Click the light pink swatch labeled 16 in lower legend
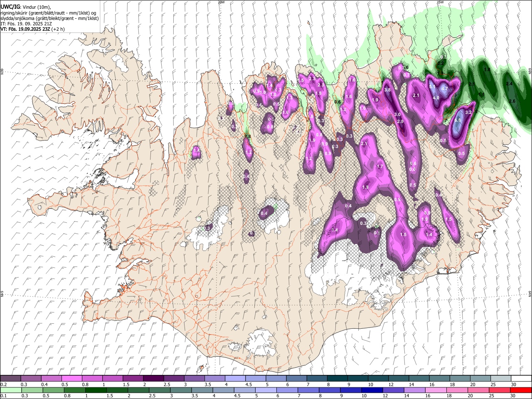Image resolution: width=532 pixels, height=399 pixels. (436, 390)
